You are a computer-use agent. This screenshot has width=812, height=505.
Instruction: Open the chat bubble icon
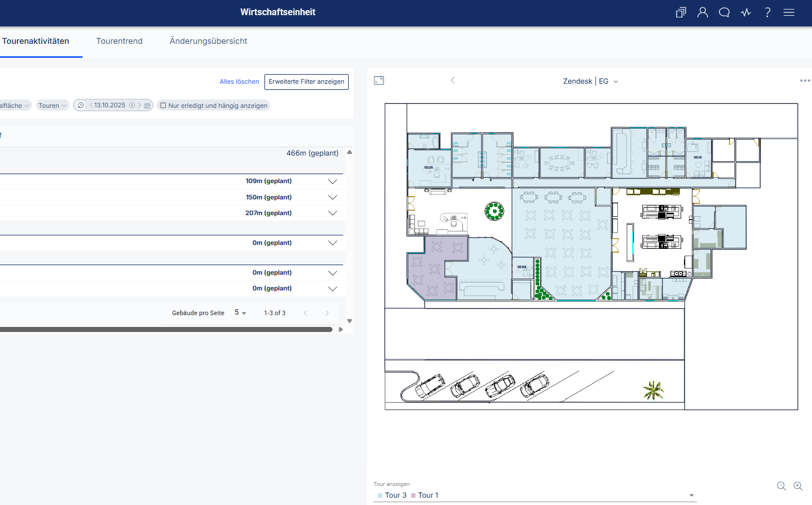[724, 12]
